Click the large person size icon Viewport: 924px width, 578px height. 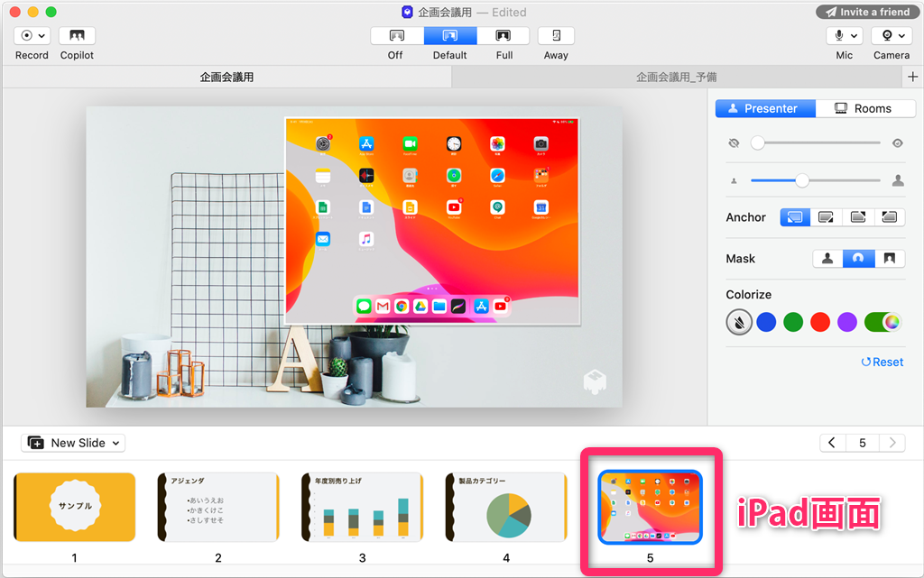(898, 180)
